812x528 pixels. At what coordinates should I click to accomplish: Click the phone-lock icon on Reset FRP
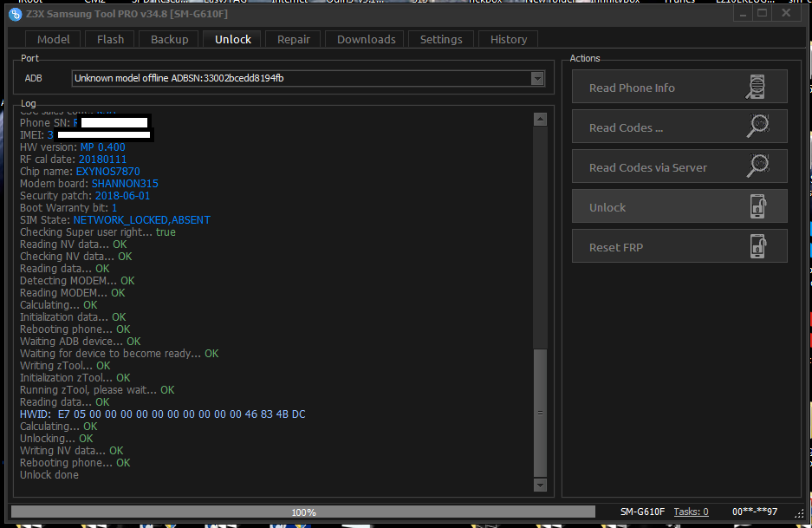pos(758,246)
